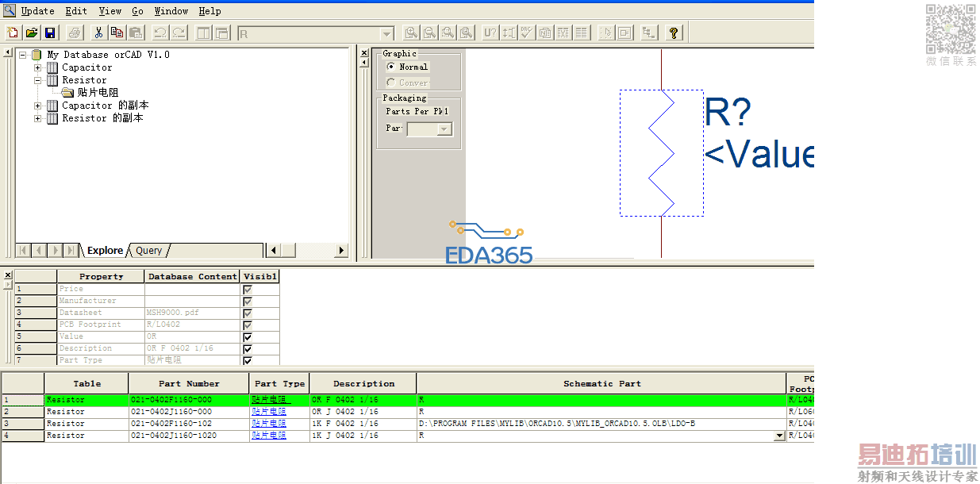Viewport: 980px width, 484px height.
Task: Click the Zoom to Area icon
Action: 448,33
